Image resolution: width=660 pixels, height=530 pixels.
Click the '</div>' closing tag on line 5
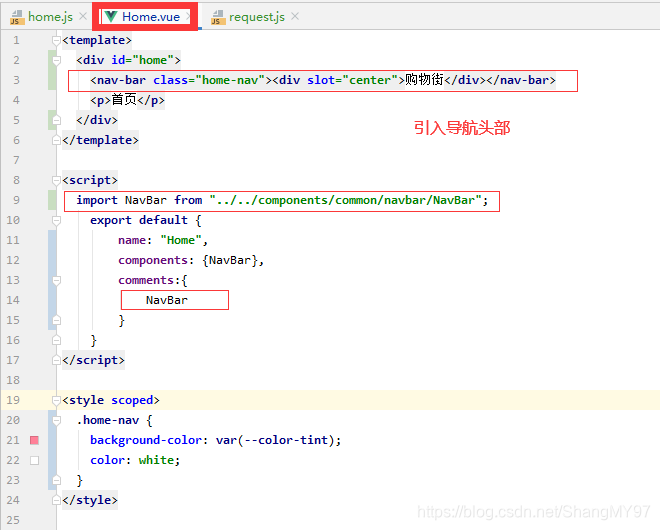click(97, 120)
